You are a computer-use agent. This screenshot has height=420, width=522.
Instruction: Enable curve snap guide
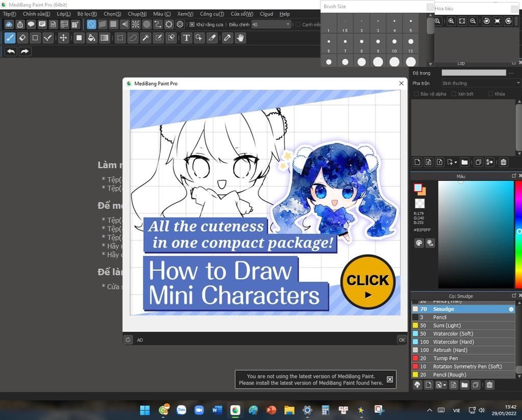(x=158, y=24)
